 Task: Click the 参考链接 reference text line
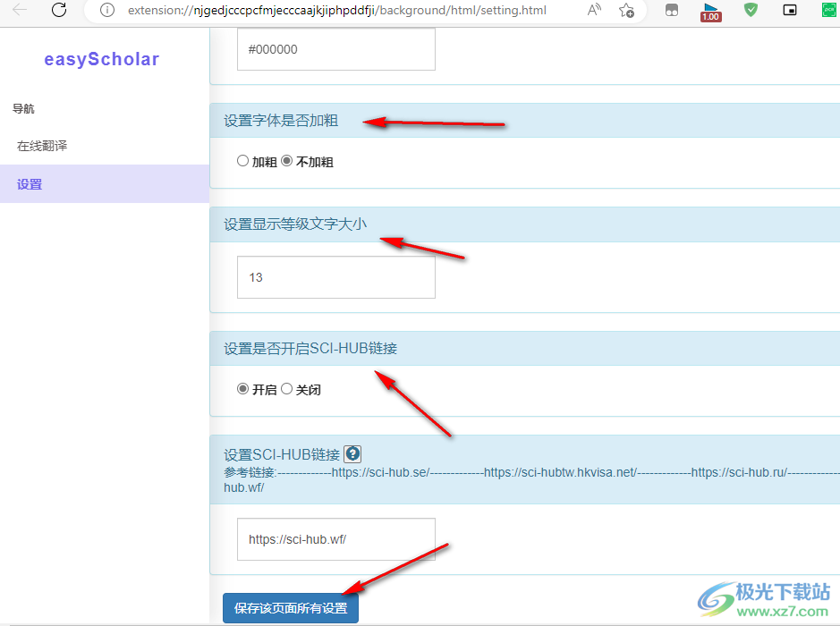pyautogui.click(x=532, y=480)
